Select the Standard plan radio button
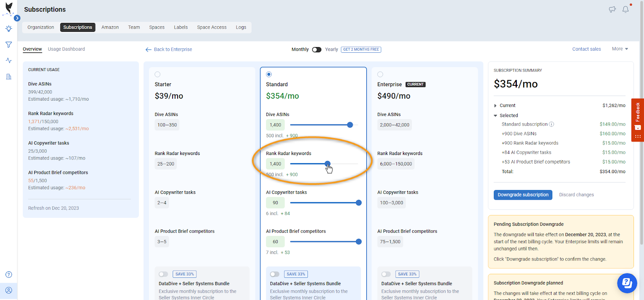644x300 pixels. click(269, 74)
